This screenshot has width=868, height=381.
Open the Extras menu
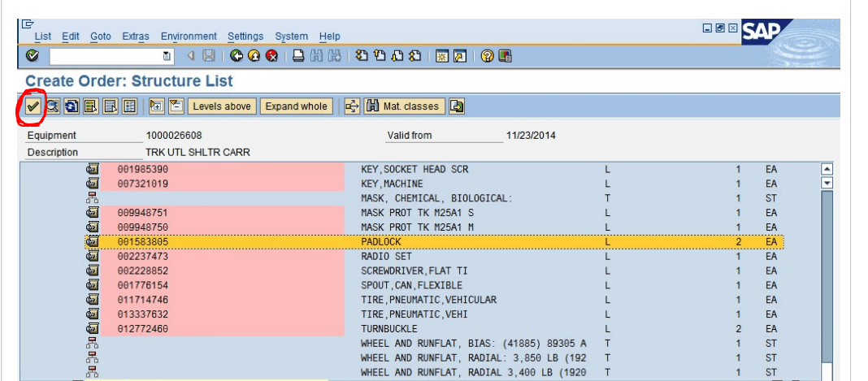136,37
